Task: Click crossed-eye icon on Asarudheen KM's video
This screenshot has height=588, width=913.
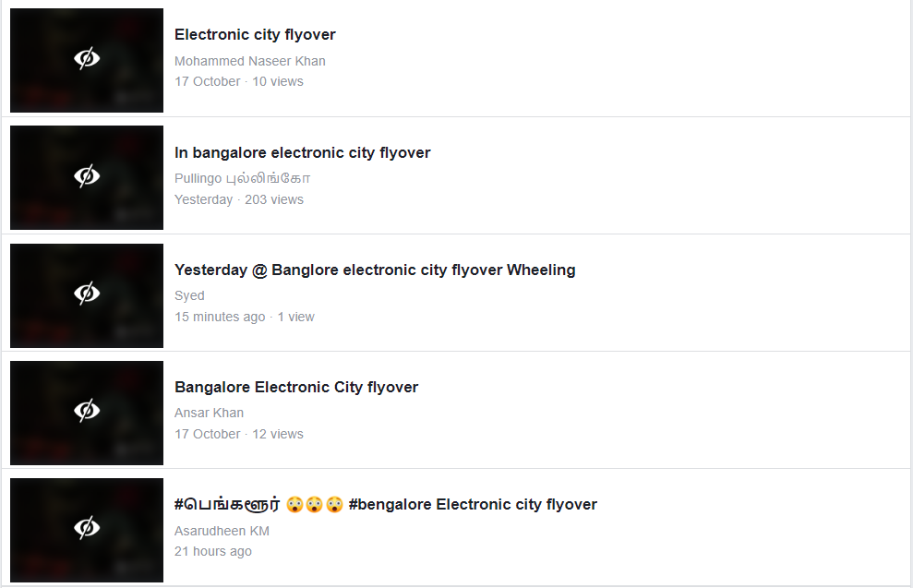Action: (87, 528)
